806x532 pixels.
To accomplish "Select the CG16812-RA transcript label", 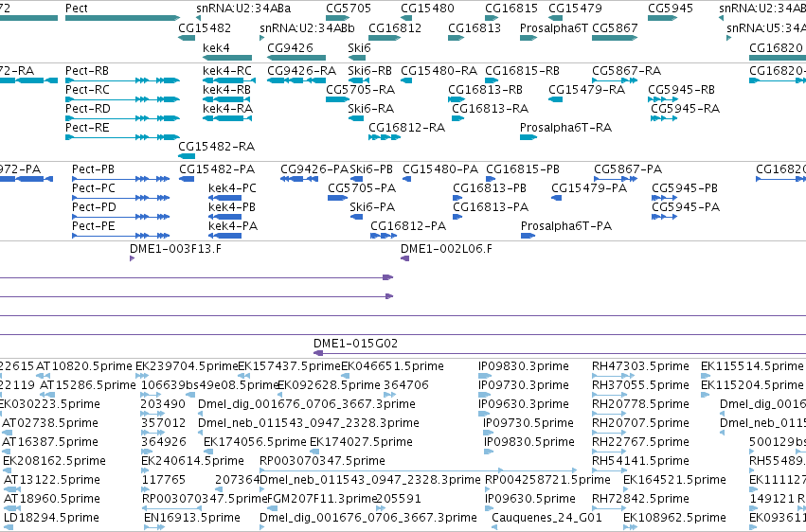I will click(406, 128).
